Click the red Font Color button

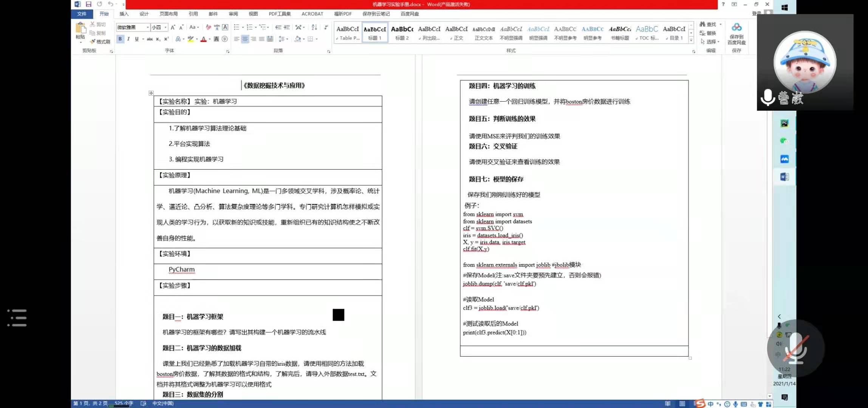coord(204,39)
